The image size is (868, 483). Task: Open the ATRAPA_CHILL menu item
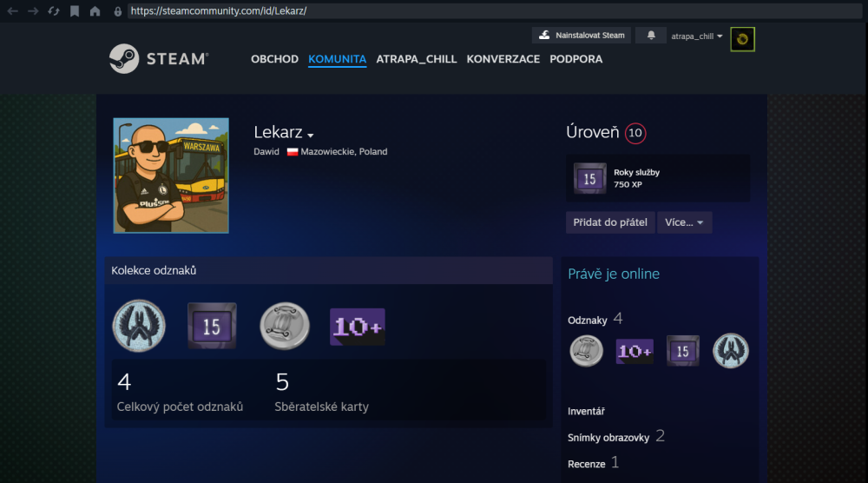417,59
